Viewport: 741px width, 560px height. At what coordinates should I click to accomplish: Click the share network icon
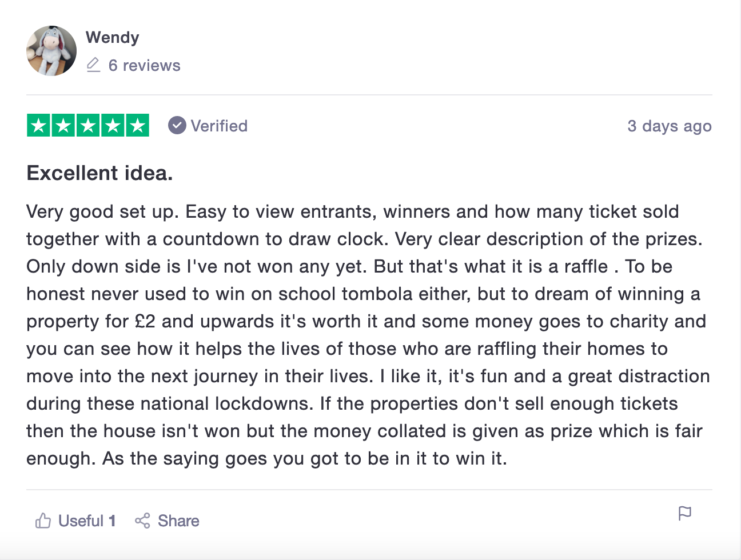tap(142, 521)
